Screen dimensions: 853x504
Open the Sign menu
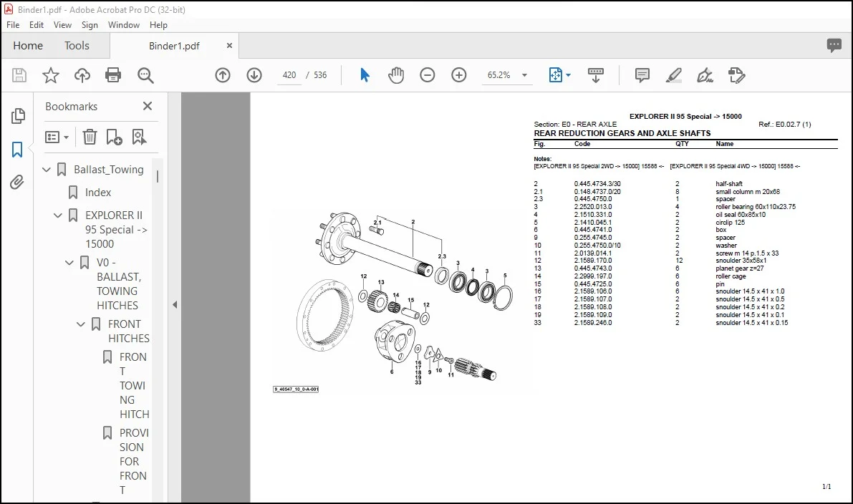pos(90,25)
